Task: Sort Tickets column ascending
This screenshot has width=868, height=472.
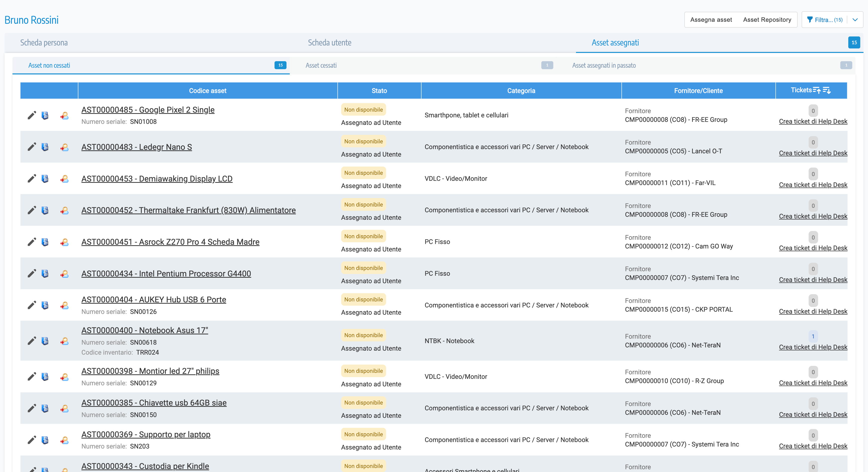Action: pyautogui.click(x=816, y=90)
